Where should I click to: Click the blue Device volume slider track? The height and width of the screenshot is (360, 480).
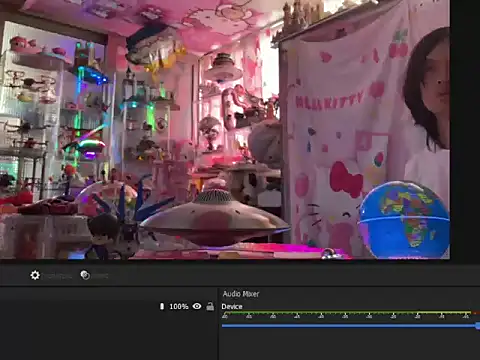349,326
